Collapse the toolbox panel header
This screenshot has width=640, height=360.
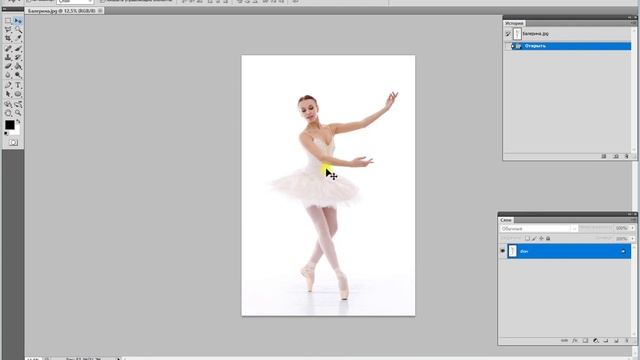(x=13, y=9)
